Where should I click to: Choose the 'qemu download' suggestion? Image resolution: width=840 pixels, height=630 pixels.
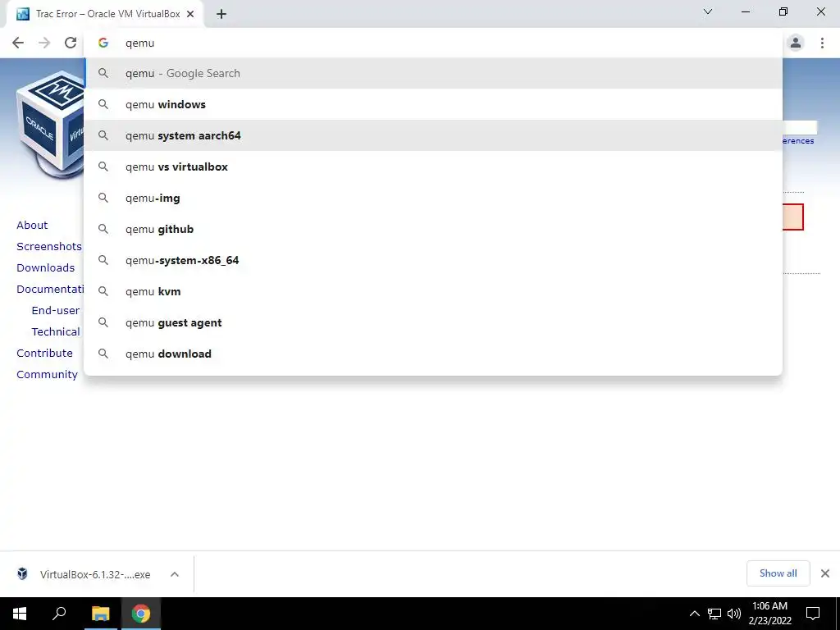click(x=433, y=354)
